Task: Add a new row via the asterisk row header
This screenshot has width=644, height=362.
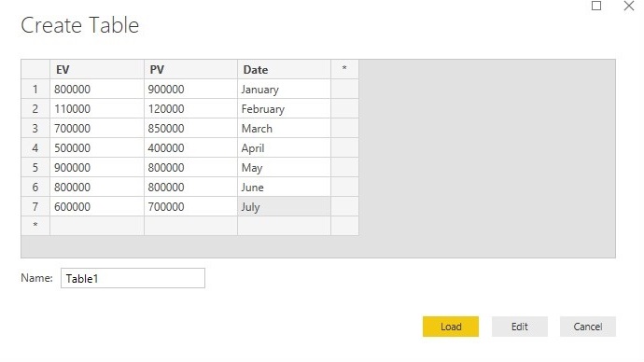Action: 35,226
